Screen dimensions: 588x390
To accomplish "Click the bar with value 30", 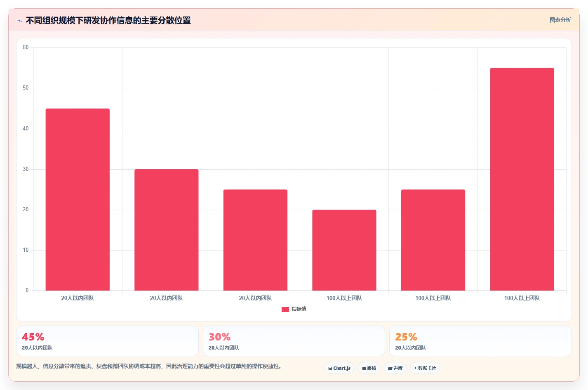I will pyautogui.click(x=167, y=230).
